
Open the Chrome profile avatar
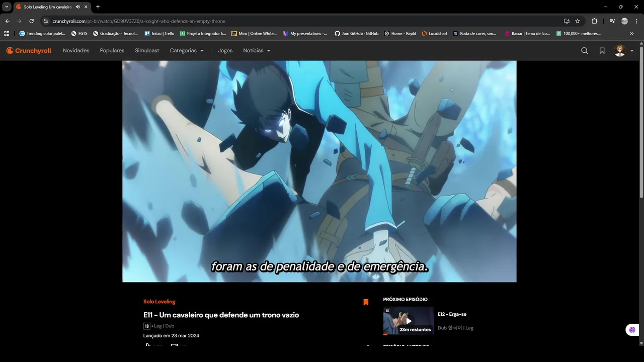click(624, 21)
